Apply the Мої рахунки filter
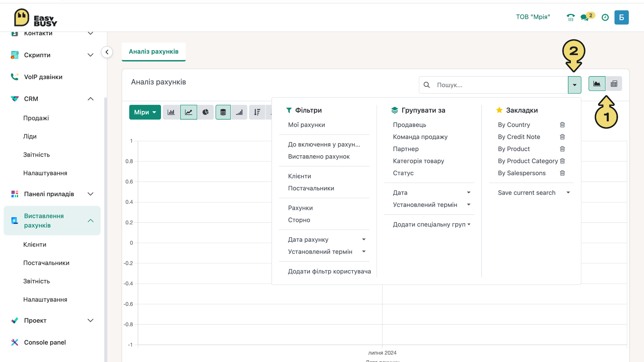The width and height of the screenshot is (644, 362). [x=307, y=125]
